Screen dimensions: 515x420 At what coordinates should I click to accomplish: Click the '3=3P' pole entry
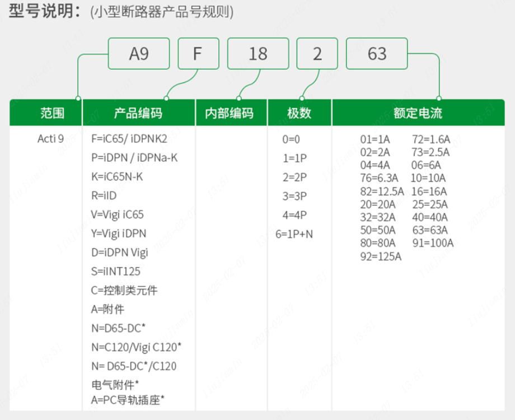[x=294, y=196]
